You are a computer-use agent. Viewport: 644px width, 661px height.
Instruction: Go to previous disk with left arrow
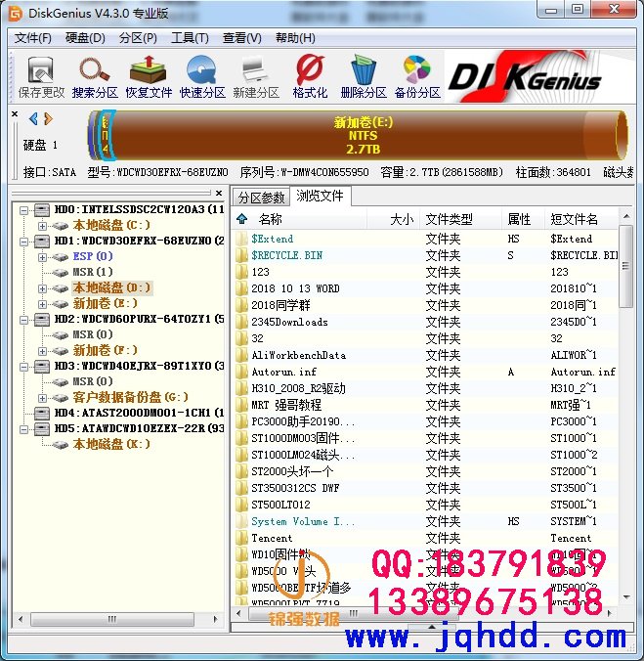pyautogui.click(x=33, y=119)
